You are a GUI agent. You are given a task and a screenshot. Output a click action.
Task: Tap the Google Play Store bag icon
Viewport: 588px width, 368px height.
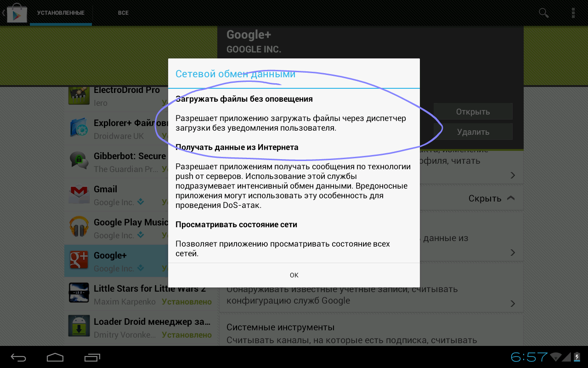pos(17,12)
